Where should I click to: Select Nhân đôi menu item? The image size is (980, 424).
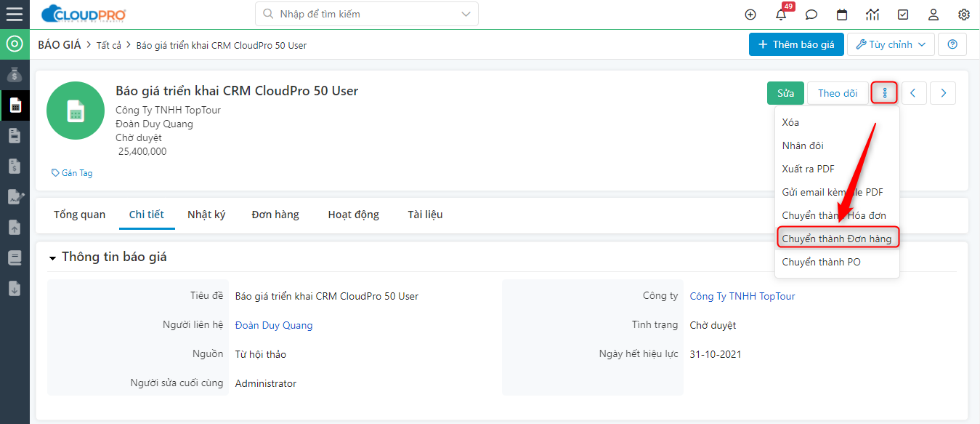tap(837, 145)
